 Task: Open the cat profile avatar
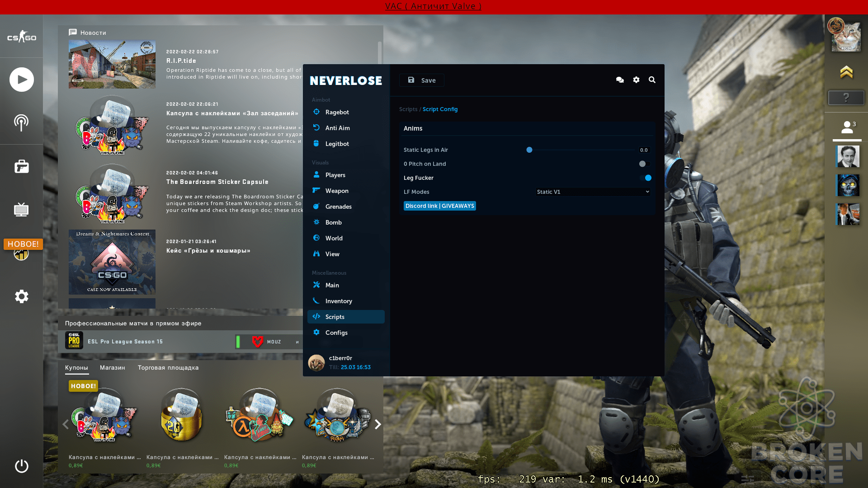tap(846, 37)
